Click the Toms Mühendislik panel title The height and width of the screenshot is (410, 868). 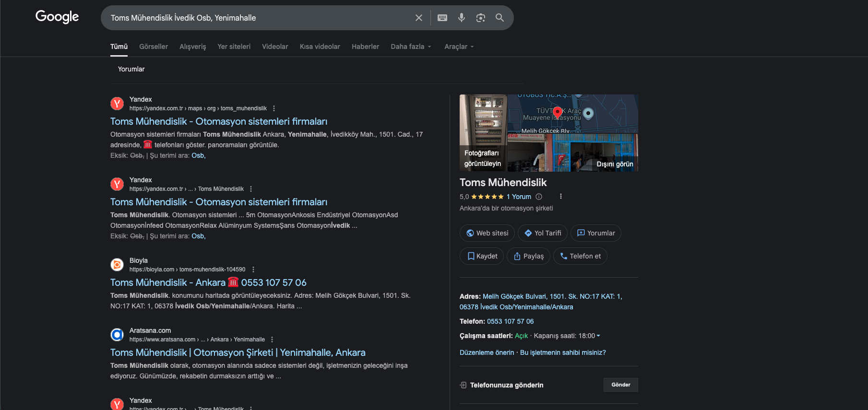(503, 182)
